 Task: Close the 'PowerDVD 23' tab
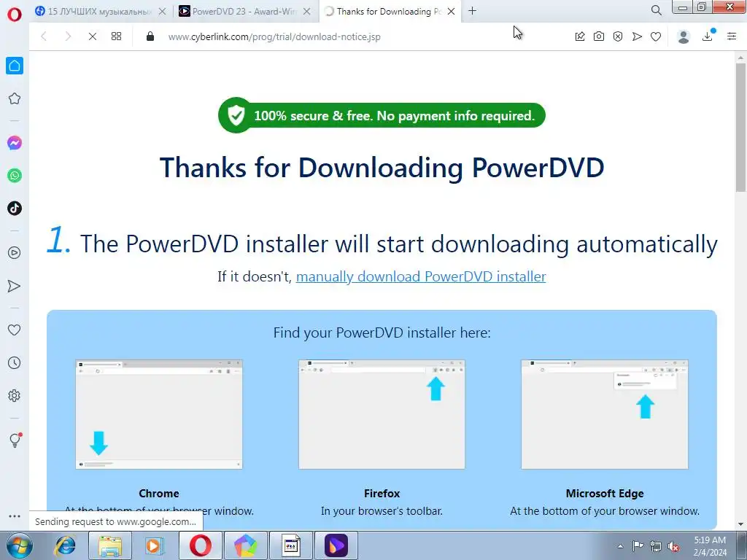(x=307, y=11)
